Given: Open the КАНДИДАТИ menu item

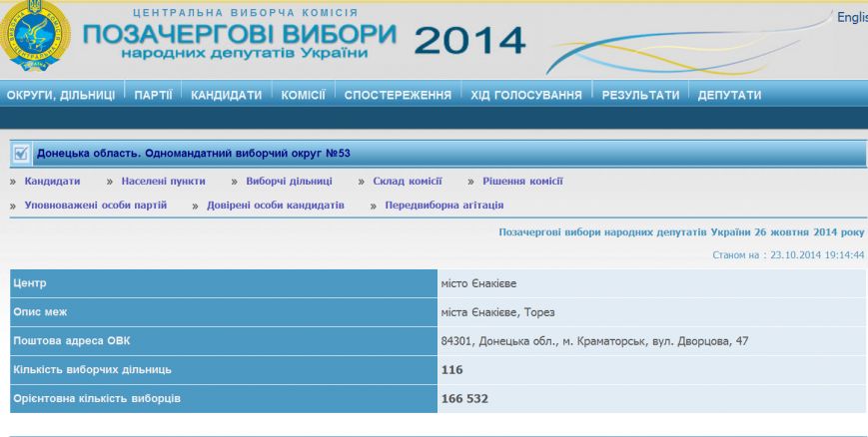Looking at the screenshot, I should pyautogui.click(x=227, y=95).
